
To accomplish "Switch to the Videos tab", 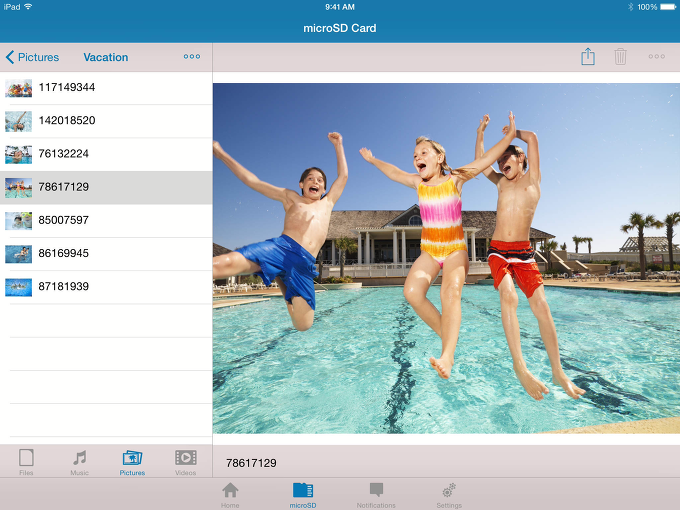I will [x=186, y=462].
